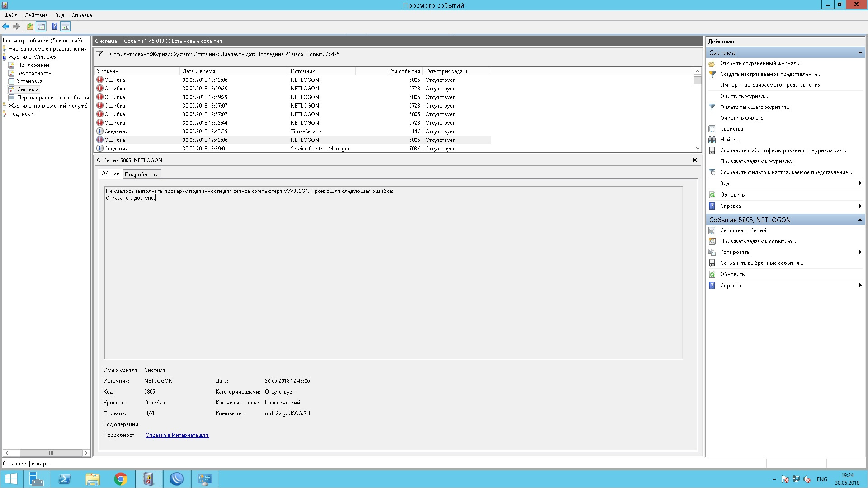The height and width of the screenshot is (488, 868).
Task: Click the Create custom view funnel icon
Action: 712,74
